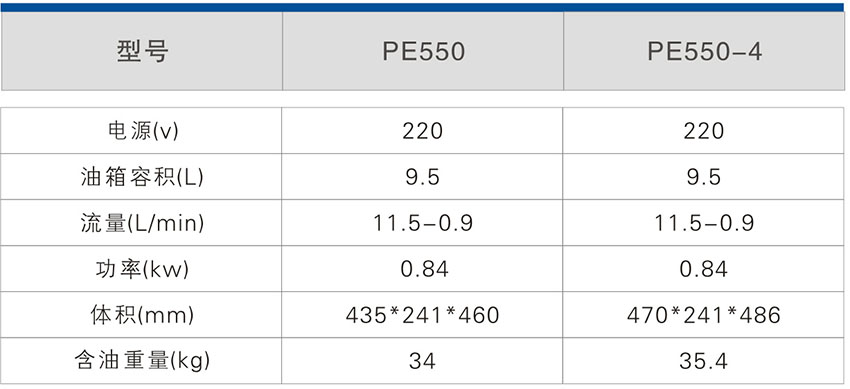Select the PE550 column header
The height and width of the screenshot is (389, 850).
pos(423,51)
